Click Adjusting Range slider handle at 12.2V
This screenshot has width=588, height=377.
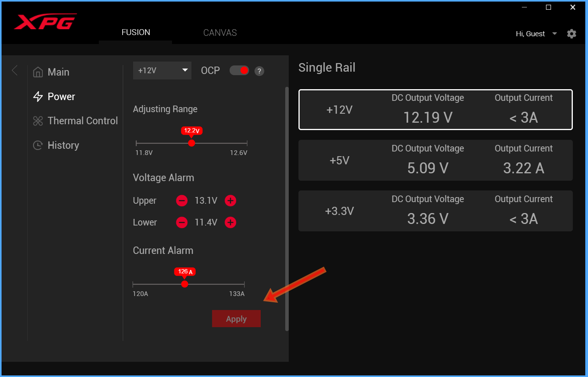coord(191,143)
